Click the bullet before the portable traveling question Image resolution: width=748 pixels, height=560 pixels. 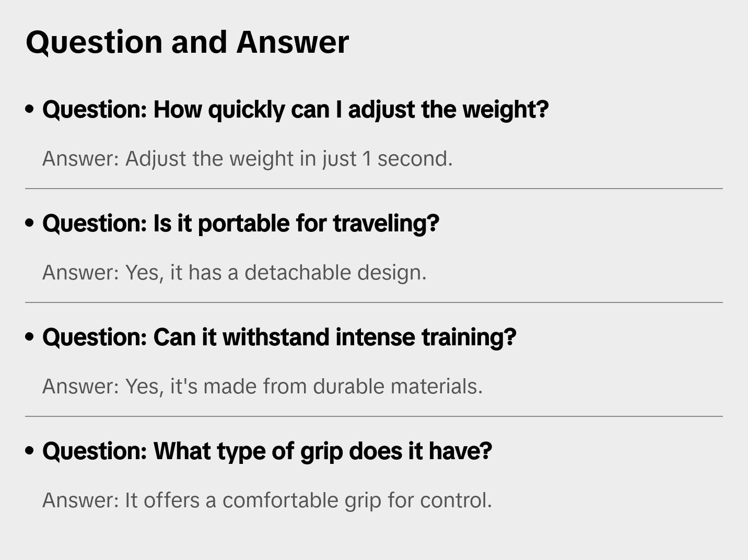click(x=30, y=224)
